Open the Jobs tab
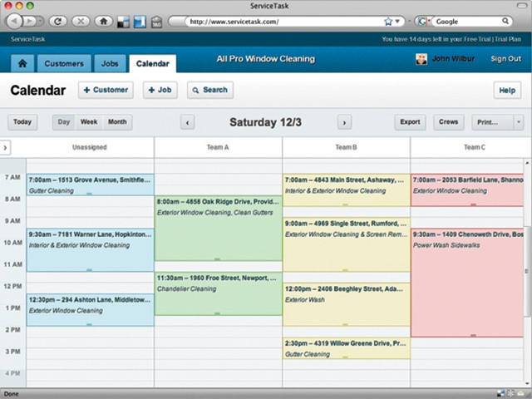The image size is (532, 399). (110, 63)
